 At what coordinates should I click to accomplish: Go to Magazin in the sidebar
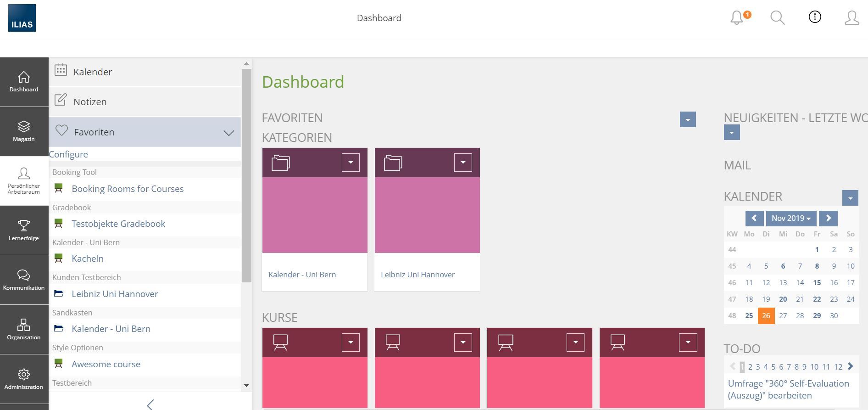24,131
